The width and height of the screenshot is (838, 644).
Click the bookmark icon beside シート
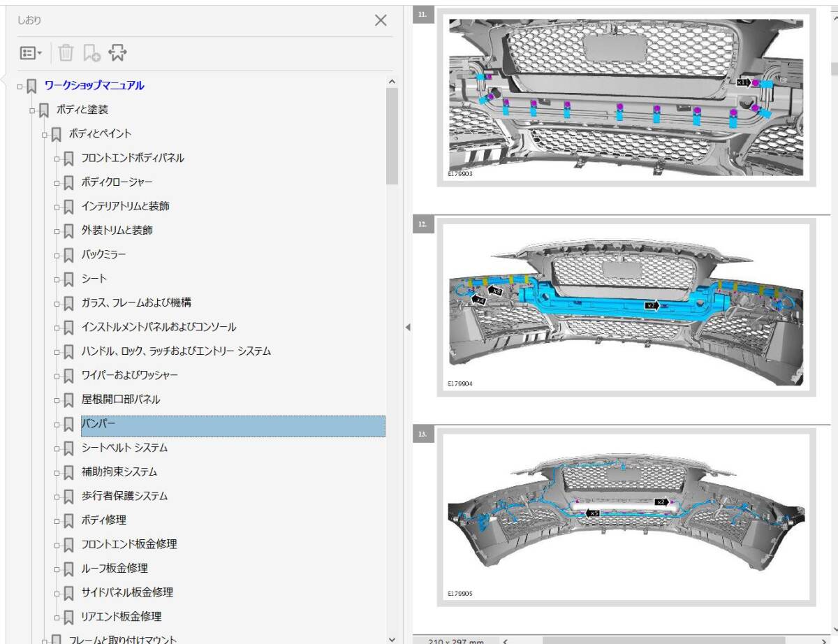pyautogui.click(x=68, y=279)
